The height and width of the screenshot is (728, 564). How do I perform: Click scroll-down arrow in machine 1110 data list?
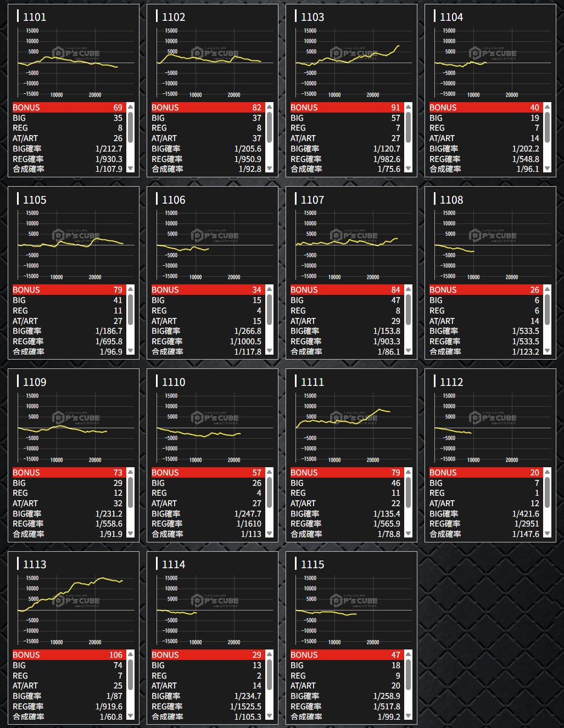(x=270, y=534)
